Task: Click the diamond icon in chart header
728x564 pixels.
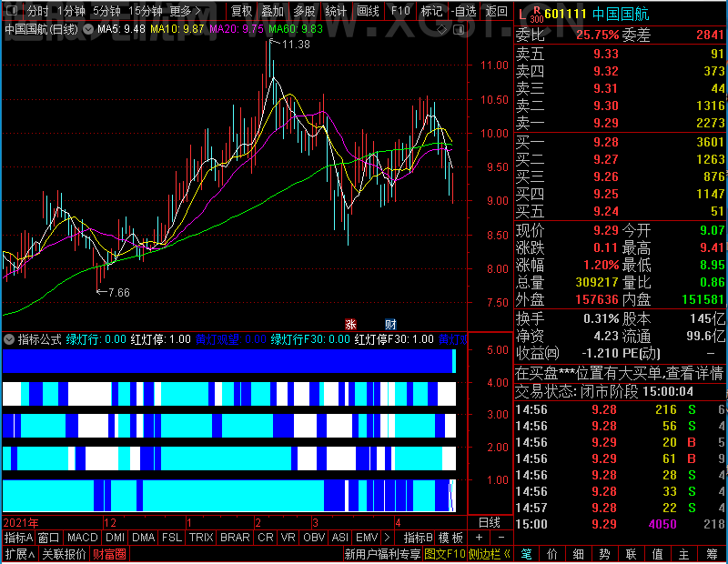Action: (442, 30)
